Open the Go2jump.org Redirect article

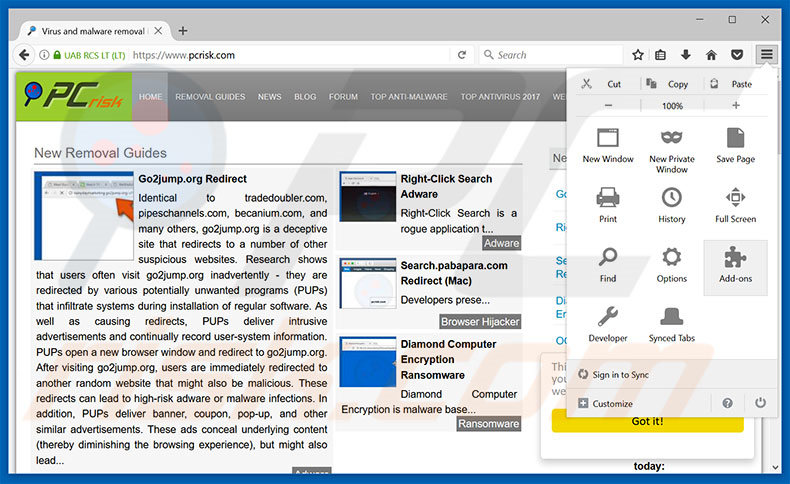click(192, 179)
